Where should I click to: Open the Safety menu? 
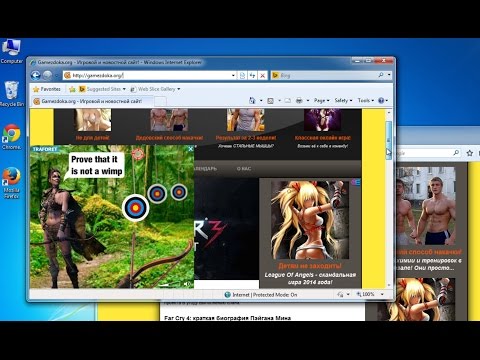[x=343, y=100]
